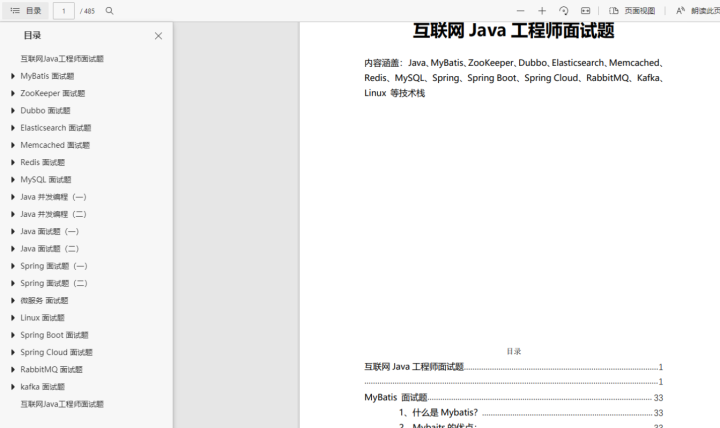Open the search magnifier in toolbar
The image size is (720, 428).
109,11
